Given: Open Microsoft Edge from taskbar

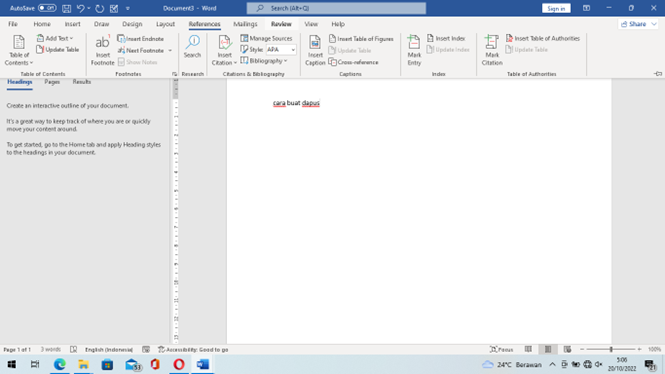Looking at the screenshot, I should coord(59,364).
